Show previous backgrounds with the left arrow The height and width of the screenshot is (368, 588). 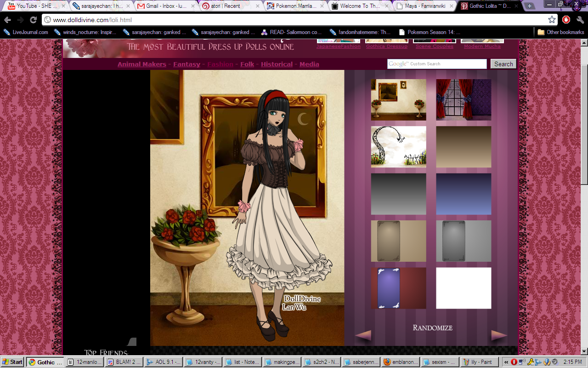363,335
